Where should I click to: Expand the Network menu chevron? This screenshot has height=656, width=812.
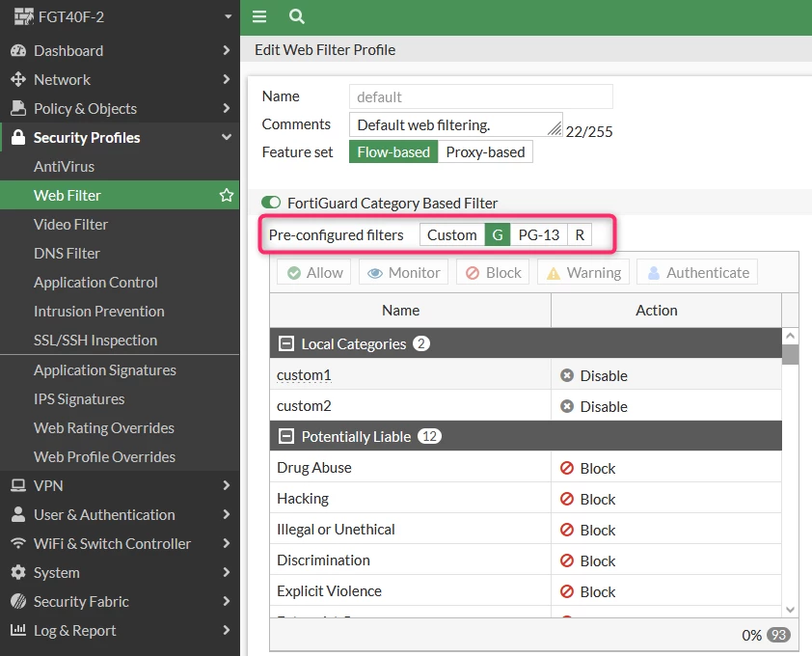pyautogui.click(x=226, y=79)
